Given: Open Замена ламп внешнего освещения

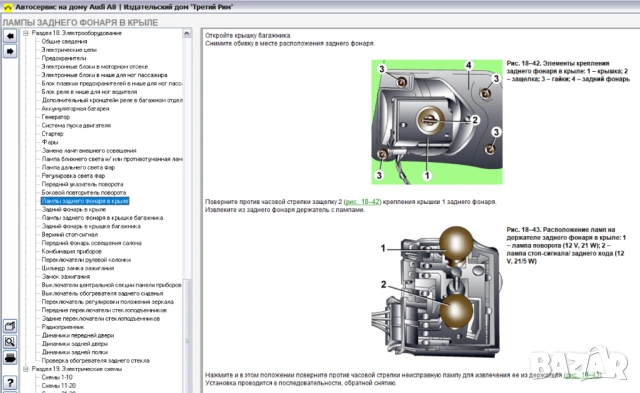Looking at the screenshot, I should (x=89, y=151).
